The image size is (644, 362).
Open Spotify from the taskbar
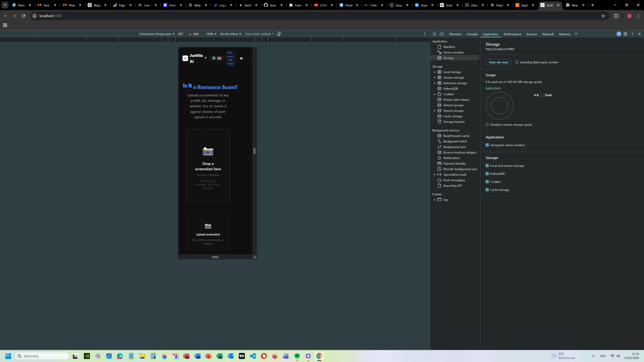pyautogui.click(x=297, y=356)
